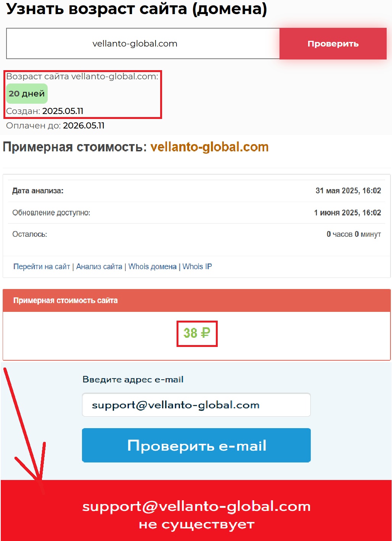
Task: Open the orange vellanto-global.com heading link
Action: [209, 147]
